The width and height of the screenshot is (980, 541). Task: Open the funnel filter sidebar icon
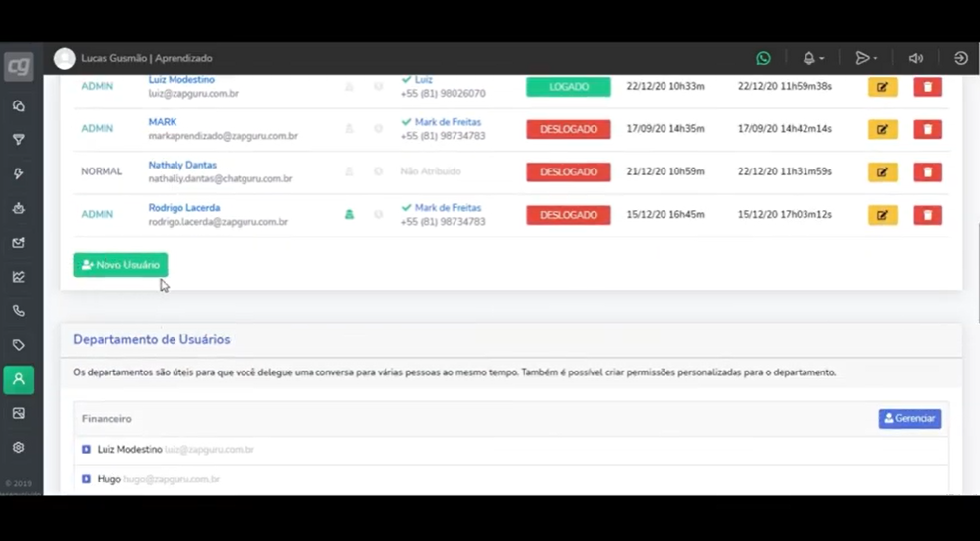click(x=19, y=140)
